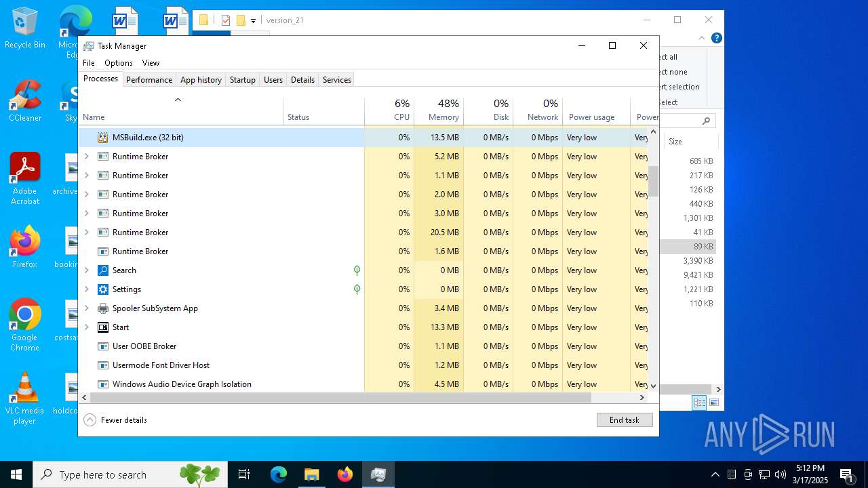Click the Task Manager horizontal scrollbar thumb

point(340,398)
